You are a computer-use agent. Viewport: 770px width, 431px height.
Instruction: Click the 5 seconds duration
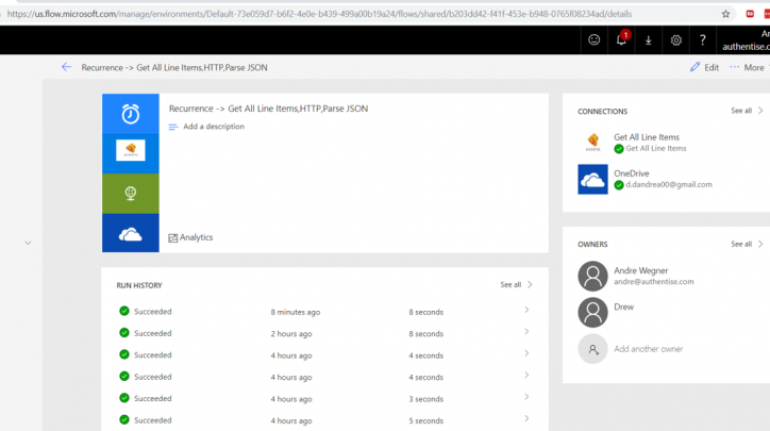click(x=426, y=421)
